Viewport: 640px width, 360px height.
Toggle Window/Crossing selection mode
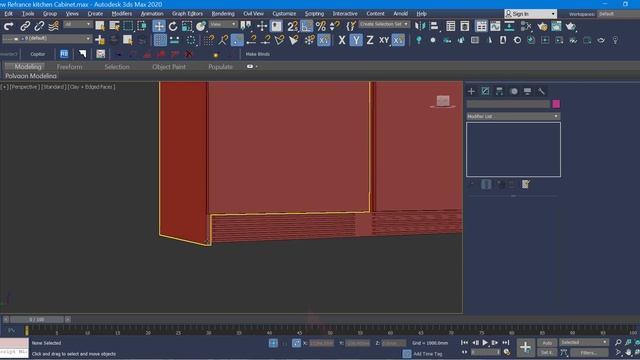point(142,27)
